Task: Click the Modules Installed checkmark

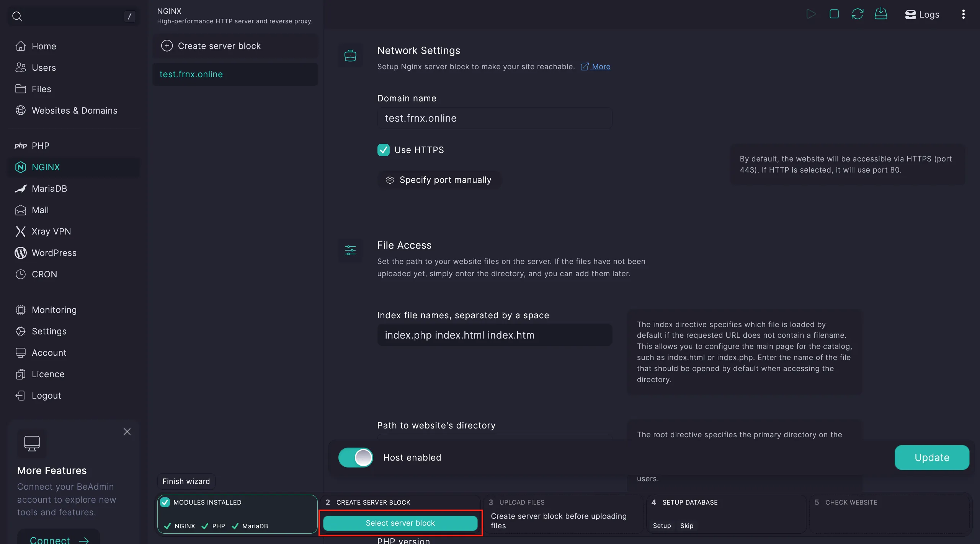Action: click(x=165, y=502)
